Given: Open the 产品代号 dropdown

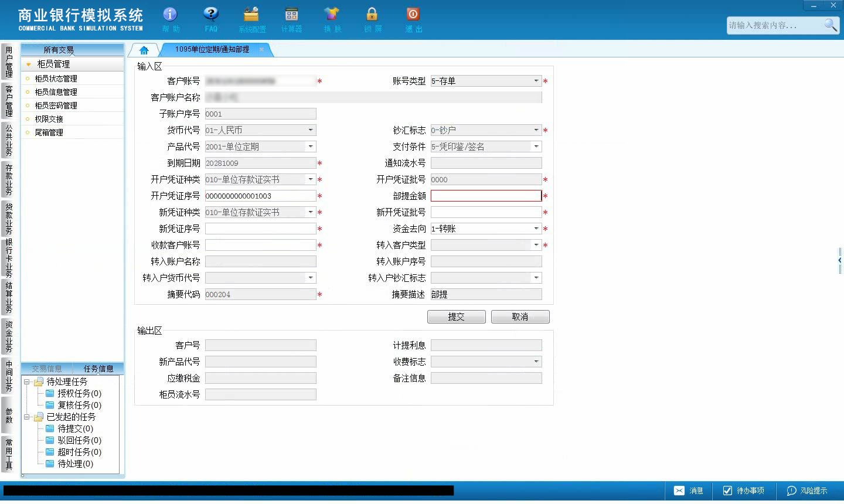Looking at the screenshot, I should point(311,147).
